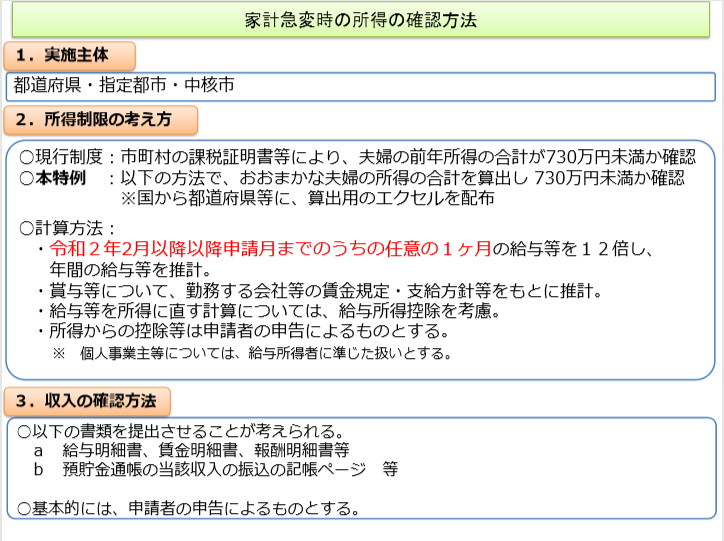
Task: Select the orange heading 3．収入の確認方法
Action: pos(88,401)
